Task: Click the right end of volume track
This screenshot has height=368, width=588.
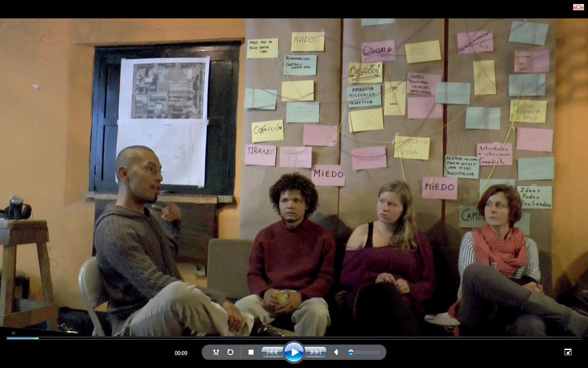Action: 379,352
